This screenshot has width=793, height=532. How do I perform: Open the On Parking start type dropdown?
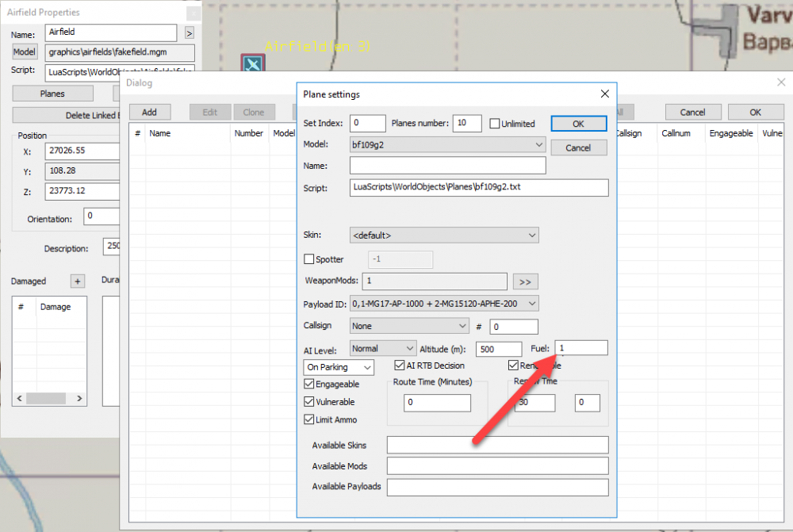coord(339,367)
